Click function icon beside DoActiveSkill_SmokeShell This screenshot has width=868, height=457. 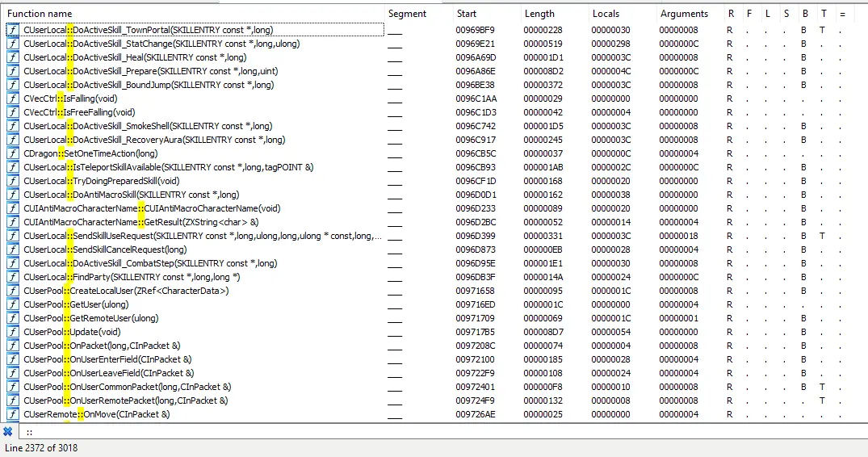pos(12,126)
